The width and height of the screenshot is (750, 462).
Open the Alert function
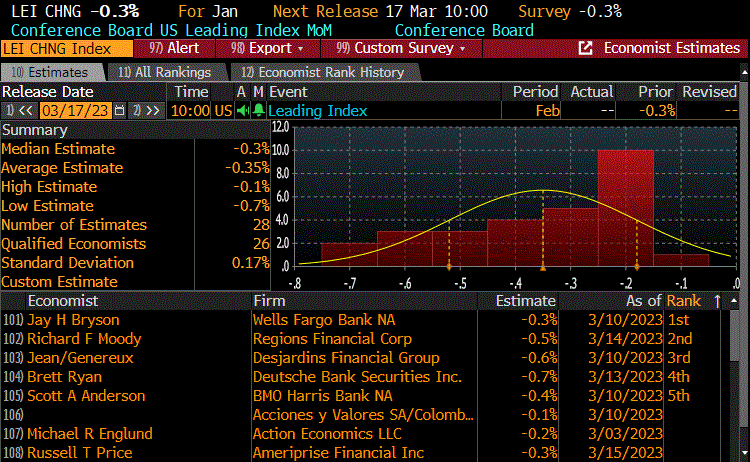pyautogui.click(x=174, y=48)
